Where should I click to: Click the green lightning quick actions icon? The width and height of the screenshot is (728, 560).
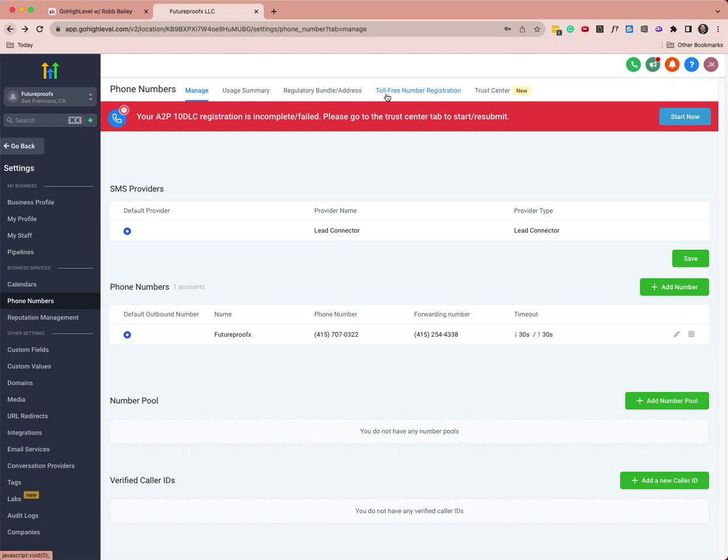click(x=90, y=120)
